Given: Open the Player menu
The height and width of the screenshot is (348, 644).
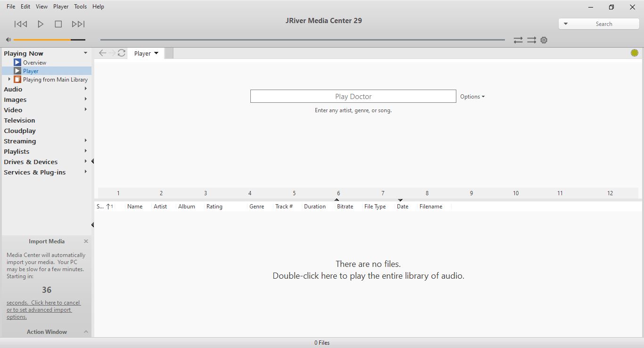Looking at the screenshot, I should coord(61,7).
